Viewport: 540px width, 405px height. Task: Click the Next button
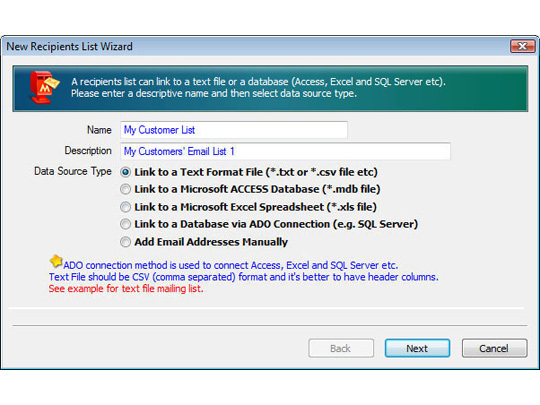click(417, 348)
